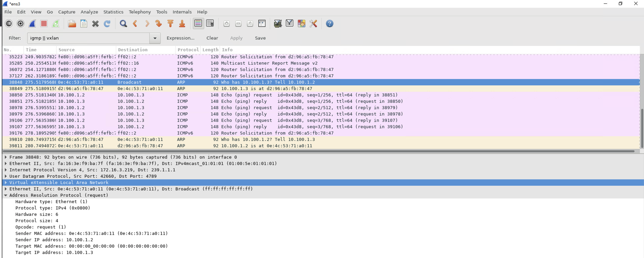Go to packet number icon
This screenshot has width=644, height=258.
(x=159, y=23)
